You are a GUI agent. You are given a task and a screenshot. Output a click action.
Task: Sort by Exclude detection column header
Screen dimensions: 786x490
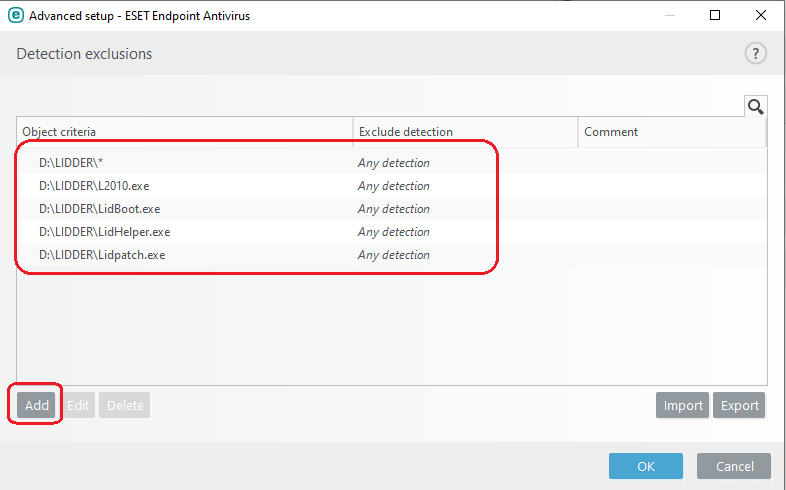point(466,132)
